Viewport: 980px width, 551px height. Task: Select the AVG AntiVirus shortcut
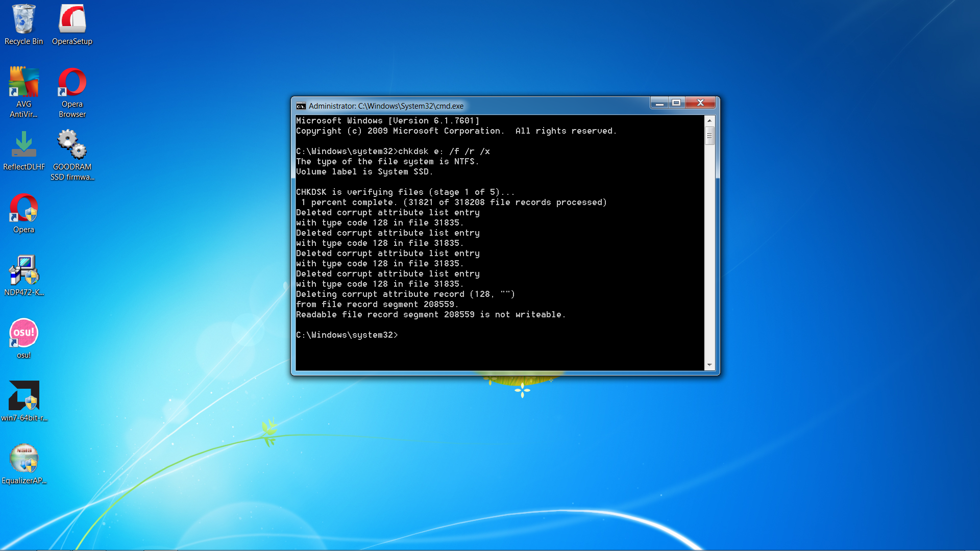coord(23,92)
